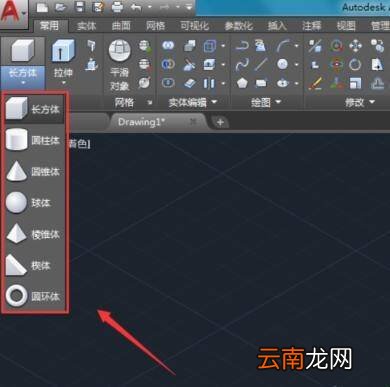Screen dimensions: 390x387
Task: Switch to the 网格 ribbon tab
Action: [x=155, y=26]
